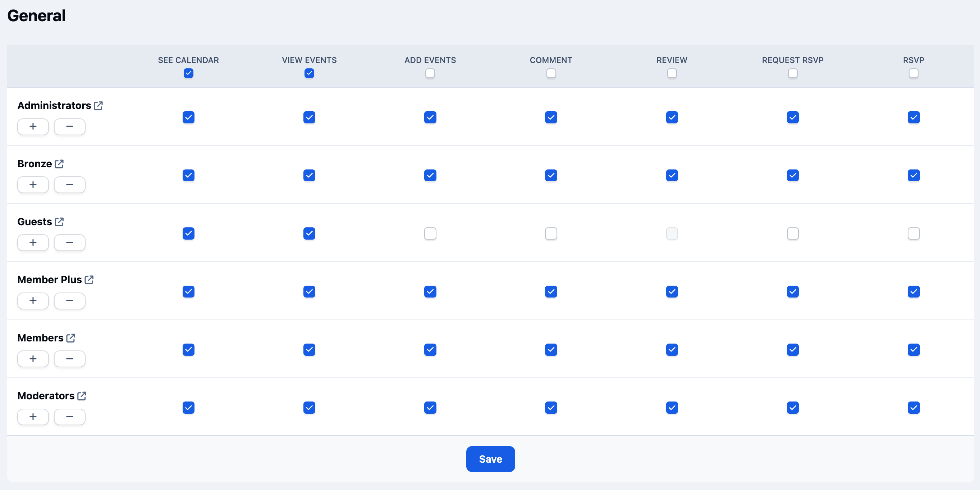Uncheck RSVP for Moderators
This screenshot has height=490, width=980.
[913, 408]
